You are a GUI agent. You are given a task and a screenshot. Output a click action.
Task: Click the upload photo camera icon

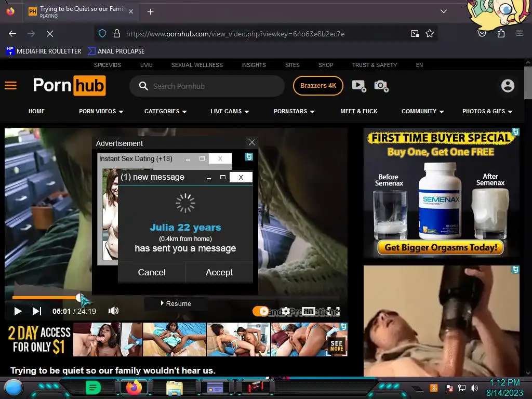point(381,86)
